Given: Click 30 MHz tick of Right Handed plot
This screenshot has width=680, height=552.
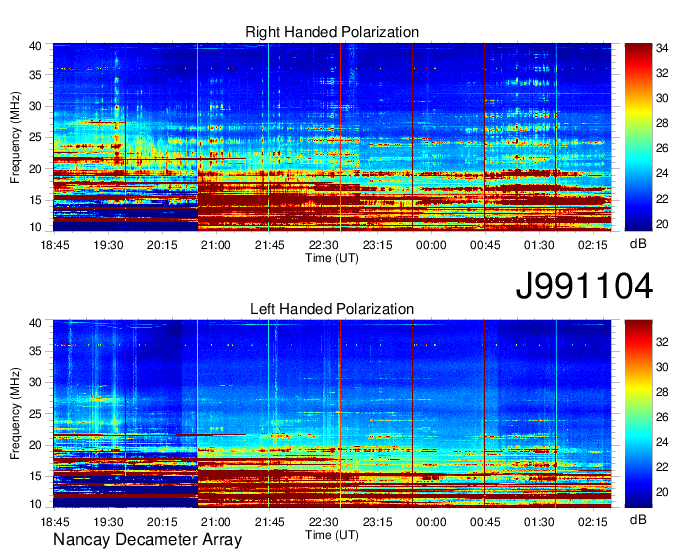Looking at the screenshot, I should tap(35, 106).
